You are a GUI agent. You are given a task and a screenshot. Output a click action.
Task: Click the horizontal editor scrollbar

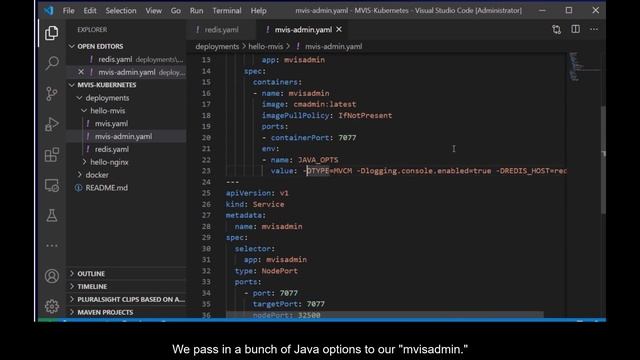click(x=384, y=315)
